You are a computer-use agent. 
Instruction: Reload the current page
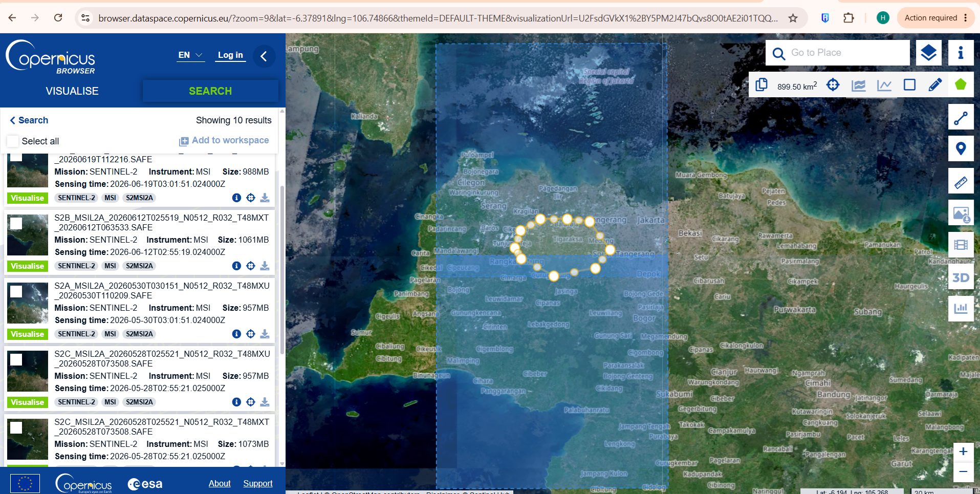(x=58, y=18)
